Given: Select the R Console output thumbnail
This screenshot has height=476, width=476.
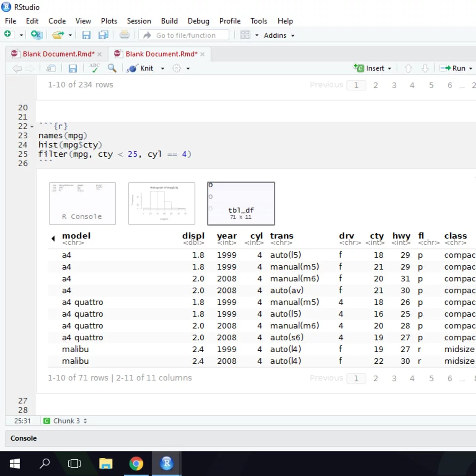Looking at the screenshot, I should [82, 203].
